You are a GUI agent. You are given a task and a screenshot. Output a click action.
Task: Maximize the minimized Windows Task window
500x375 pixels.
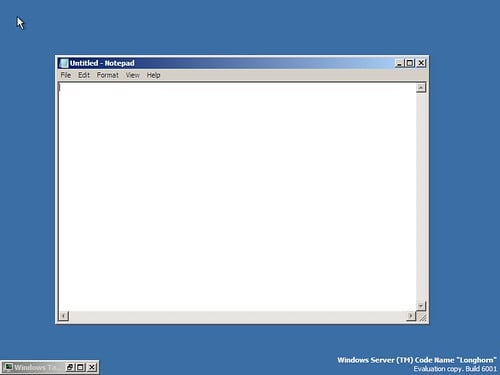tap(80, 367)
